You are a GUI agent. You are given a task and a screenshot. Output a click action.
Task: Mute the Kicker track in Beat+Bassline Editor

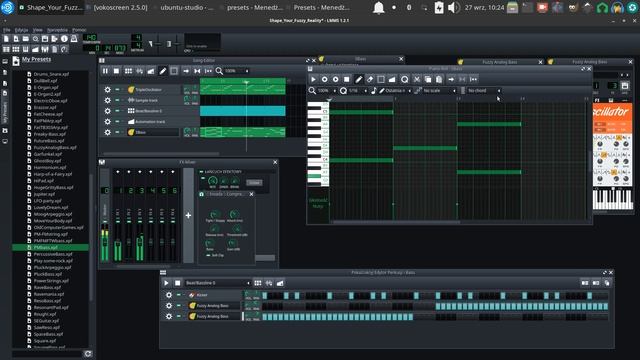(179, 295)
